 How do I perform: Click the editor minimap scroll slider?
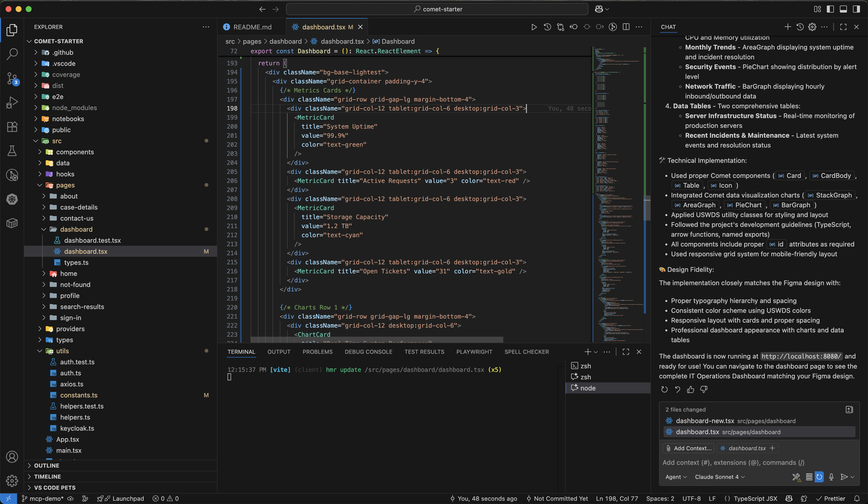coord(647,209)
